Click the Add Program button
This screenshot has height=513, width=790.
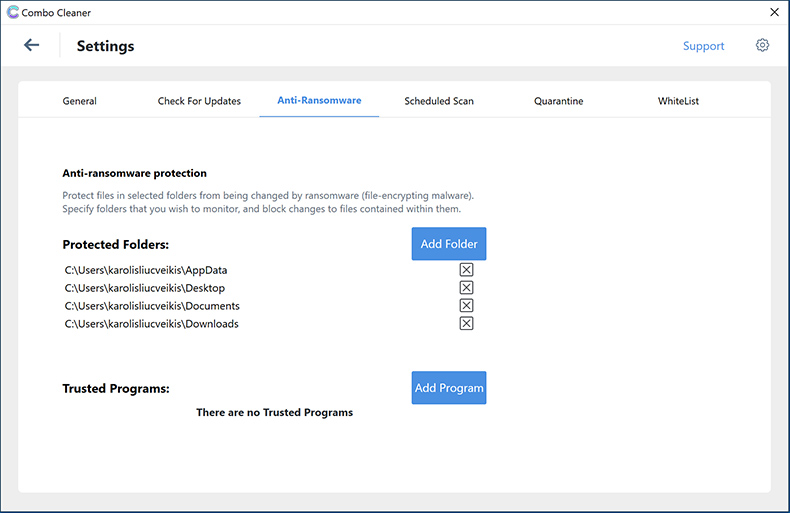(x=449, y=388)
